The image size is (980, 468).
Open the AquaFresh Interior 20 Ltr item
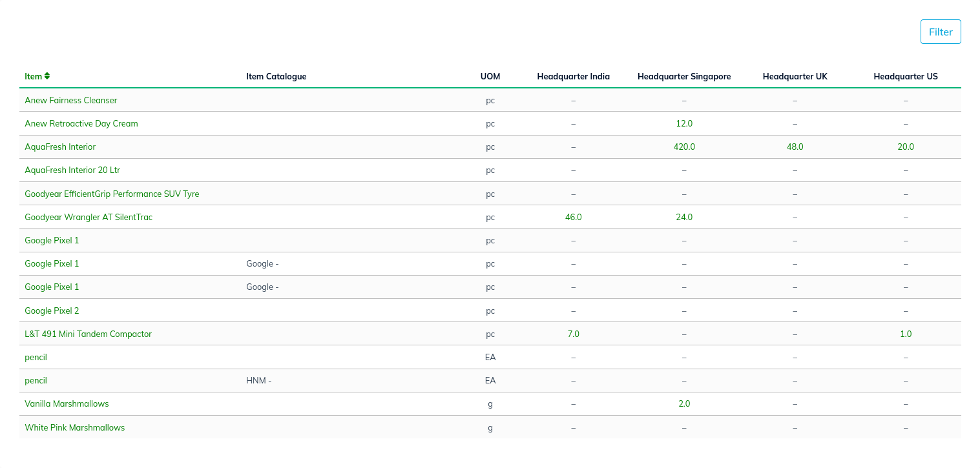click(72, 170)
